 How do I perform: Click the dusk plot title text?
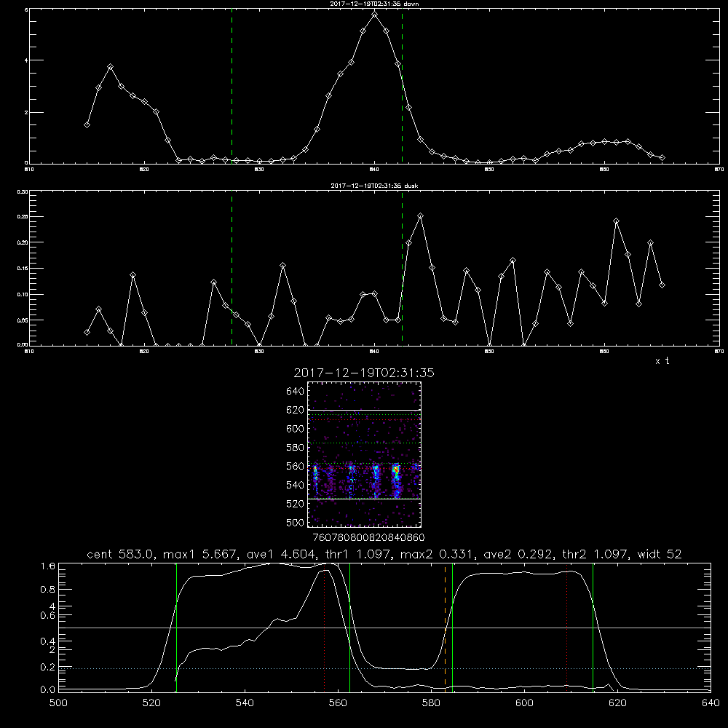click(x=374, y=186)
